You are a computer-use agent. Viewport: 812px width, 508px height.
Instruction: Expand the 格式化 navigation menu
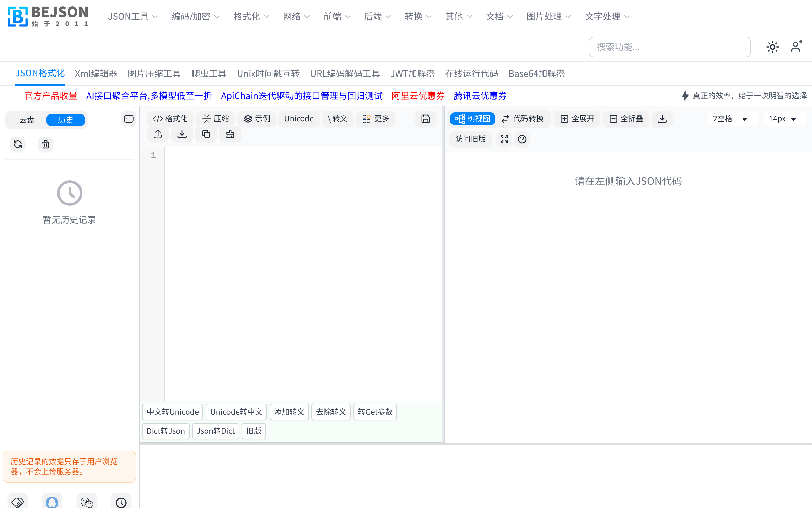click(251, 17)
